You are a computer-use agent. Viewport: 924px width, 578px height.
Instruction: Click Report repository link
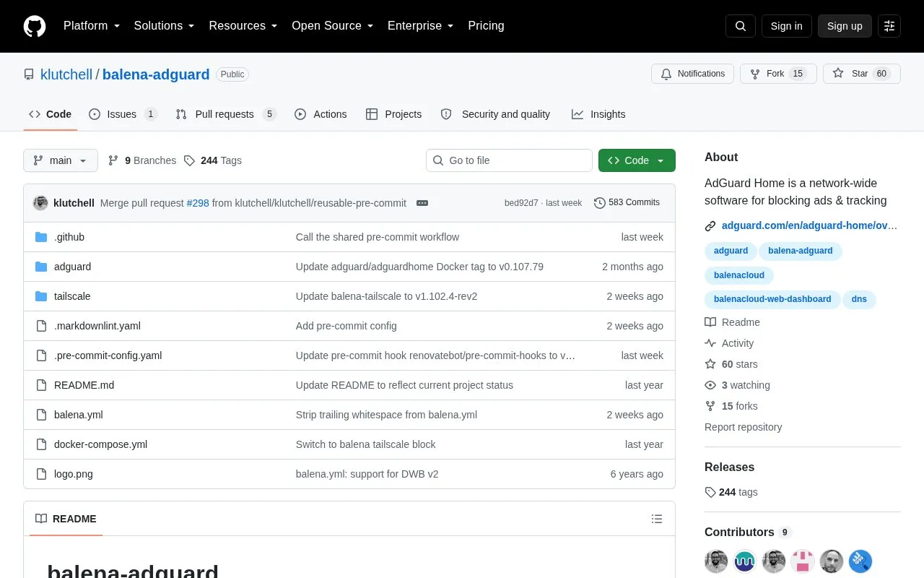pyautogui.click(x=743, y=427)
